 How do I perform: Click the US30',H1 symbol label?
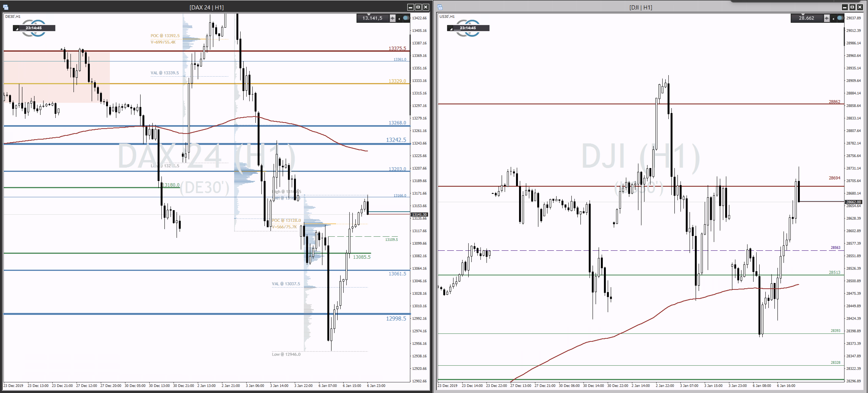click(x=447, y=17)
